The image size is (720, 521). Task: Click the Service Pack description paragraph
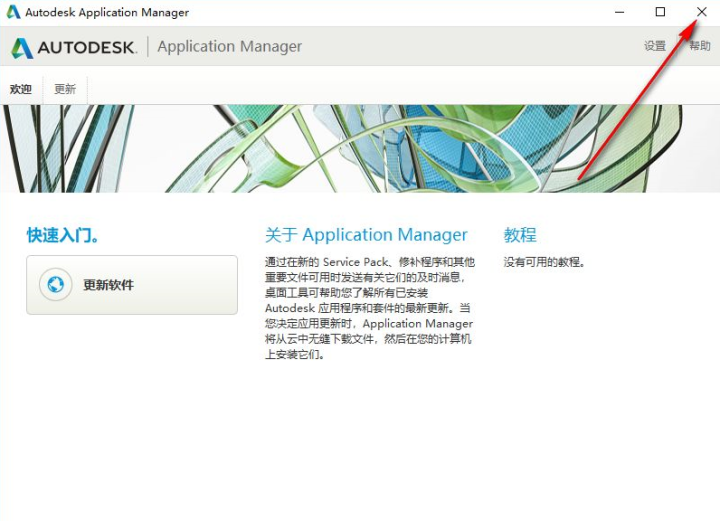tap(369, 308)
